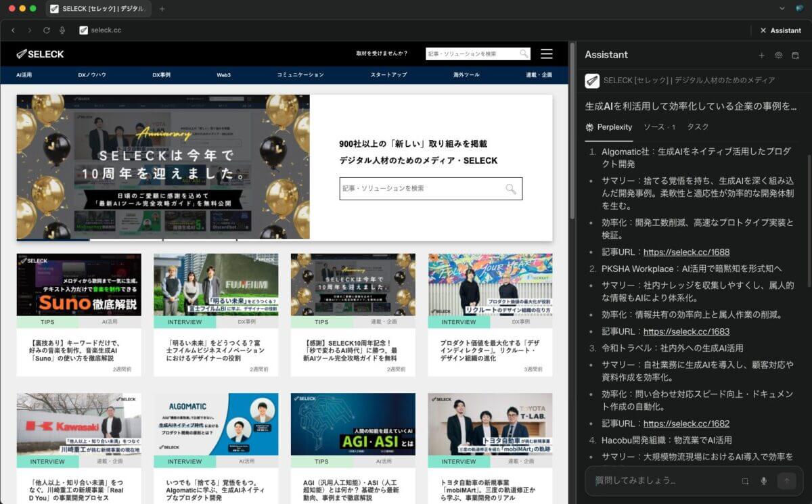Click the Perplexity logo icon in the Assistant tabs
This screenshot has height=504, width=812.
coord(589,127)
